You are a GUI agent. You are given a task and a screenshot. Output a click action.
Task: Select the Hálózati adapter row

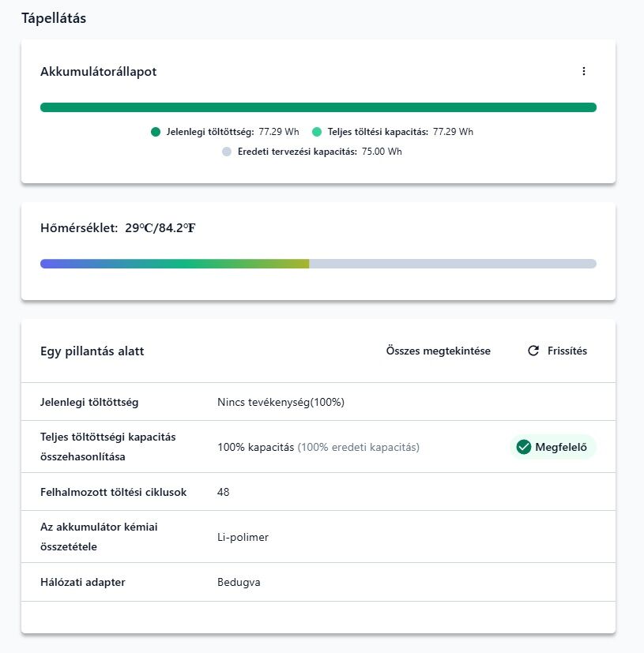click(x=318, y=582)
